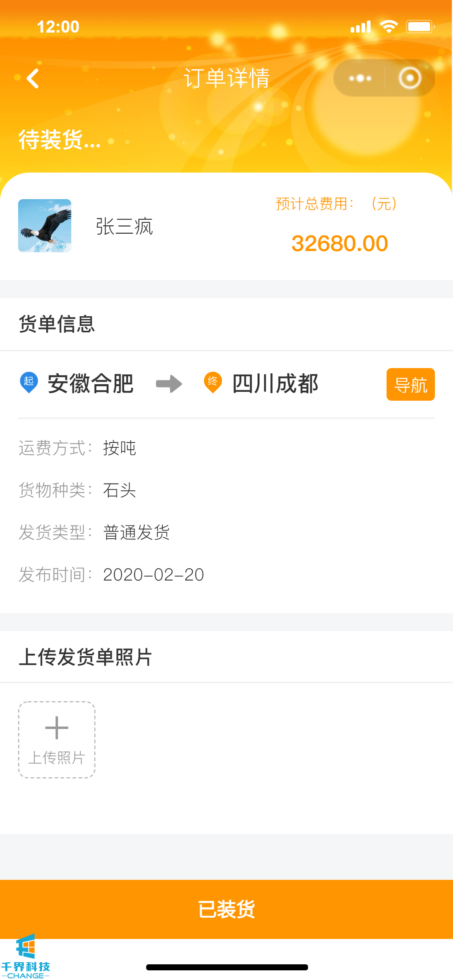Tap the publish date 2020-02-20
453x980 pixels.
(153, 574)
